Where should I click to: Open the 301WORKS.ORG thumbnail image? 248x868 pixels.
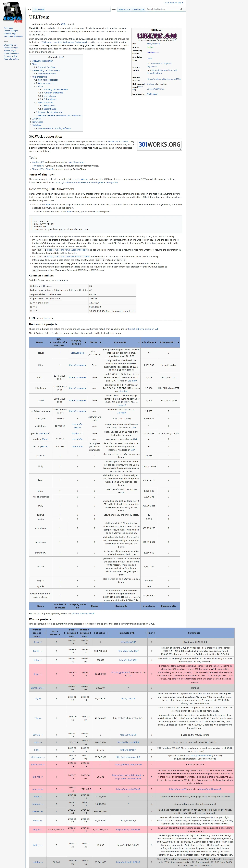click(160, 145)
